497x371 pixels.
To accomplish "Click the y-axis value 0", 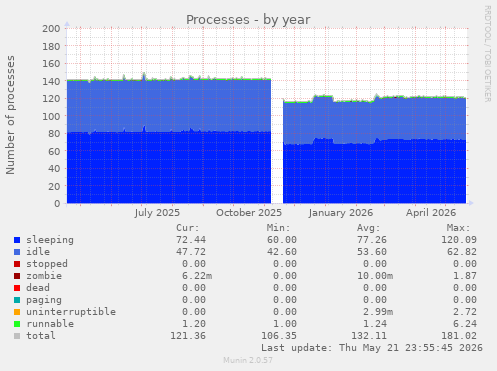I will coord(57,203).
